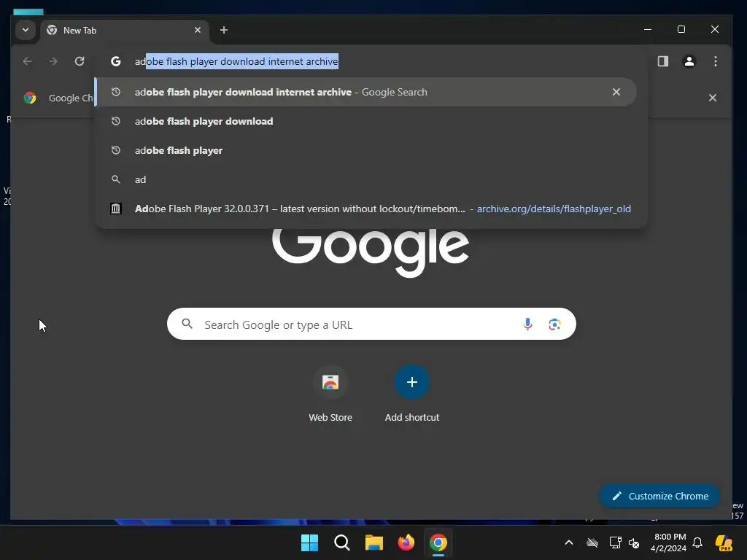This screenshot has width=747, height=560.
Task: Open the notification bell
Action: (697, 542)
